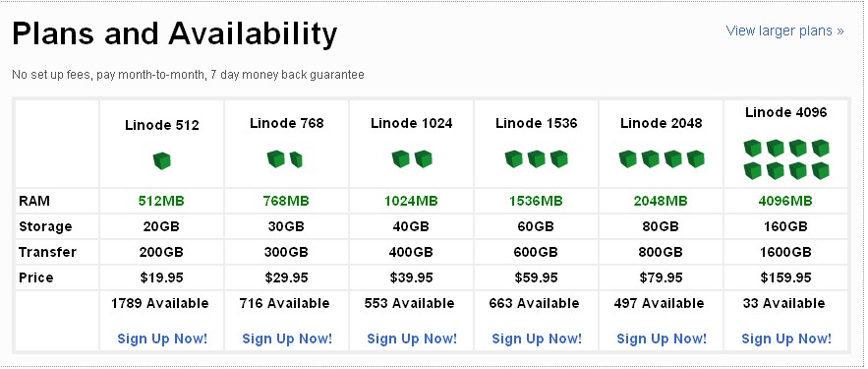This screenshot has height=369, width=868.
Task: Click the 2048MB RAM value
Action: click(x=662, y=201)
